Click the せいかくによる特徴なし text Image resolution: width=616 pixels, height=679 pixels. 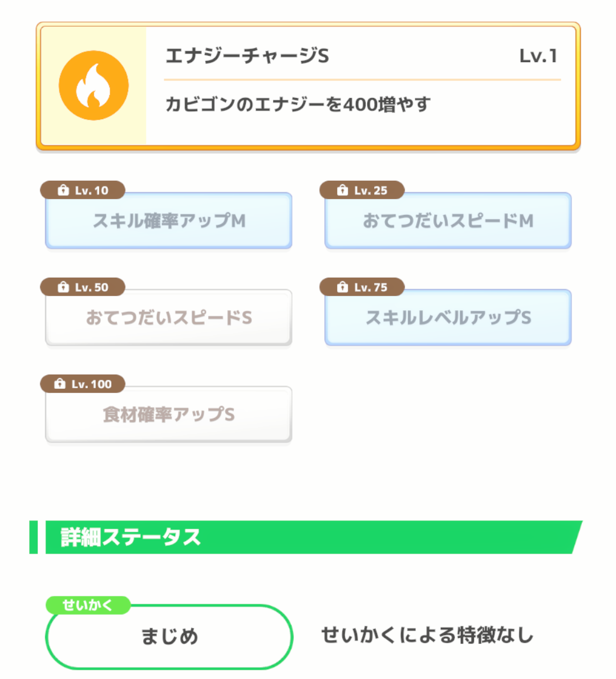pos(427,635)
